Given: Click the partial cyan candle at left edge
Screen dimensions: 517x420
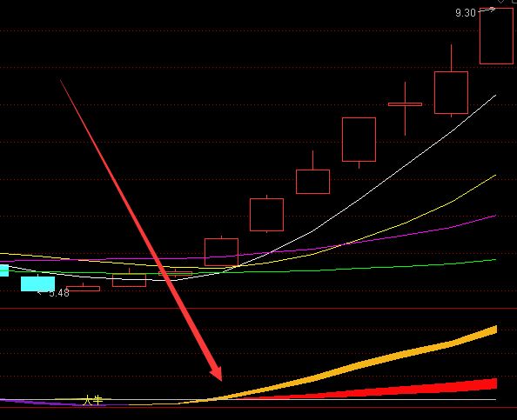Looking at the screenshot, I should coord(4,270).
